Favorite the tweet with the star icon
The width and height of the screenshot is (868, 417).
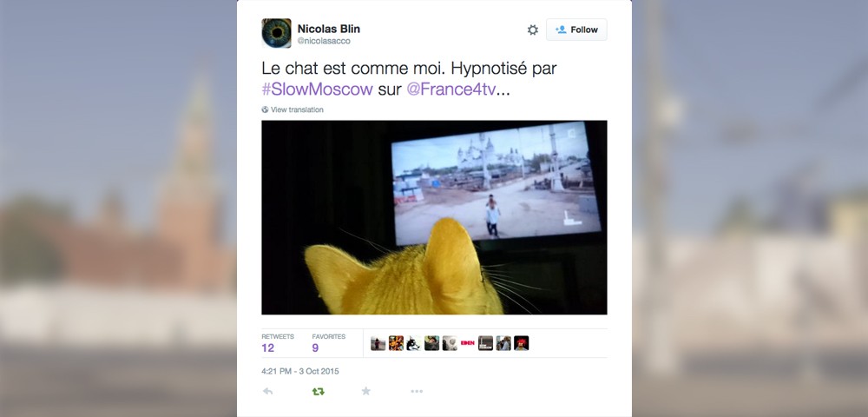tap(366, 392)
